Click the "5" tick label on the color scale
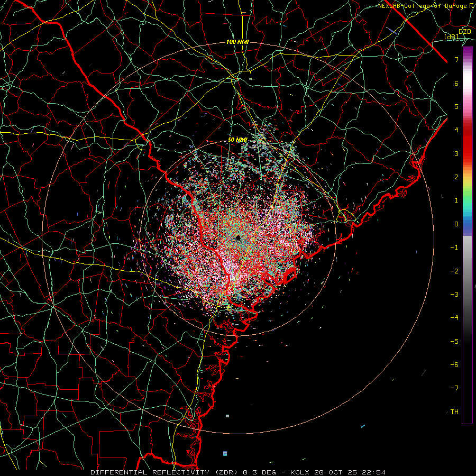The image size is (476, 476). [456, 106]
